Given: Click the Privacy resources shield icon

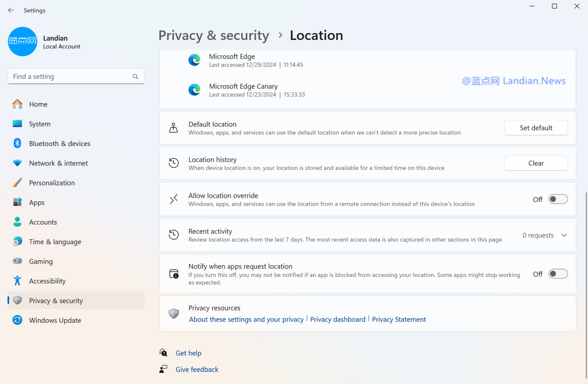Looking at the screenshot, I should [174, 314].
